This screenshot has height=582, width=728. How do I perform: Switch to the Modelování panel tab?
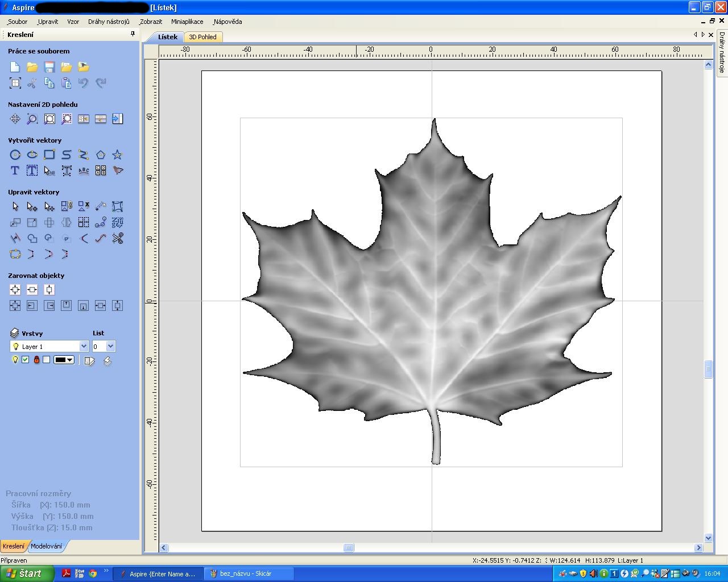coord(46,546)
